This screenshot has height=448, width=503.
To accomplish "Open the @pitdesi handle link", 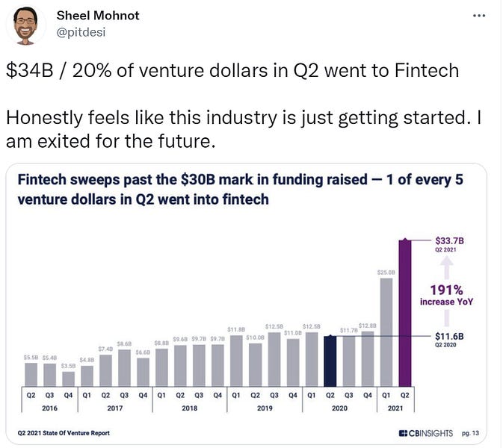I will pos(81,32).
